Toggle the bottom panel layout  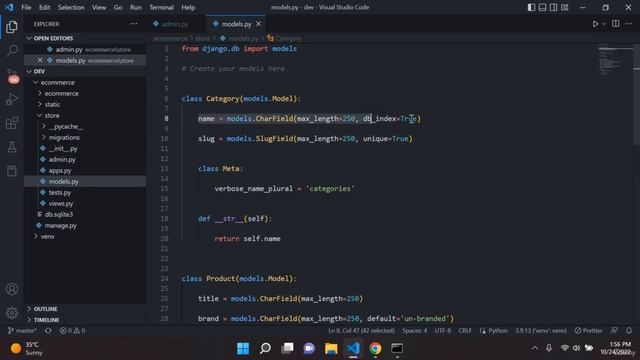(542, 7)
